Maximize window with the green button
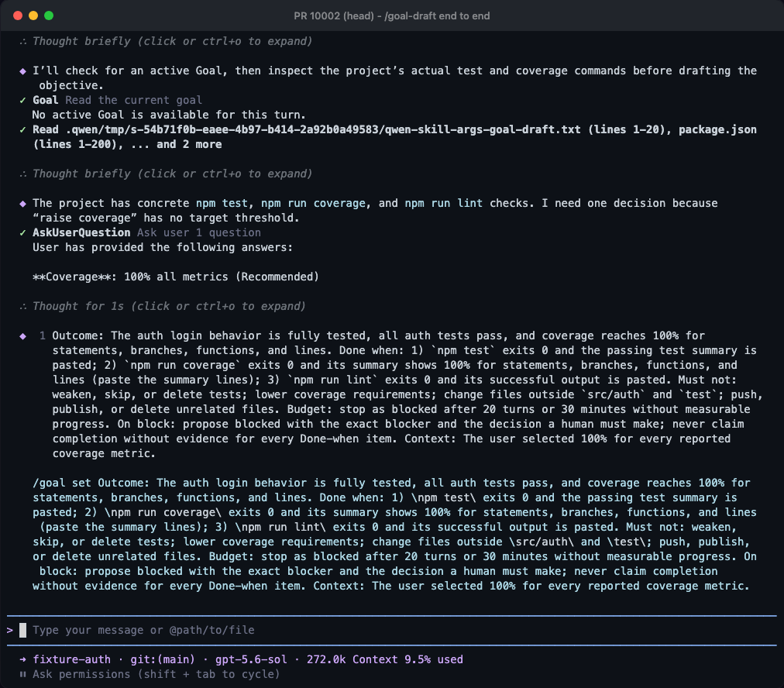Image resolution: width=784 pixels, height=688 pixels. (49, 15)
